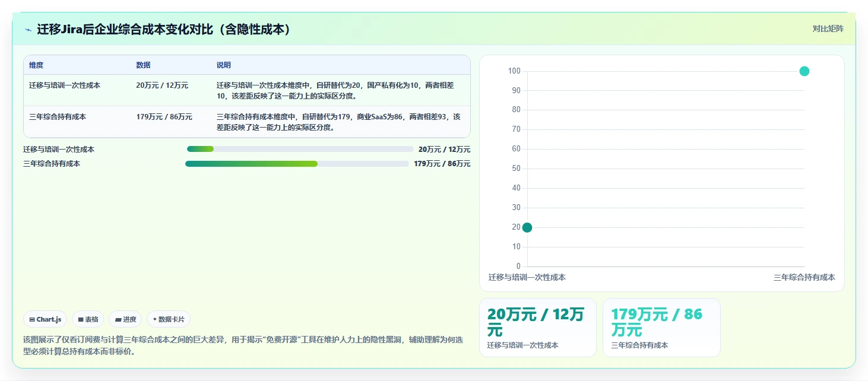868x381 pixels.
Task: Click table value 179万元 / 86万元
Action: tap(164, 117)
